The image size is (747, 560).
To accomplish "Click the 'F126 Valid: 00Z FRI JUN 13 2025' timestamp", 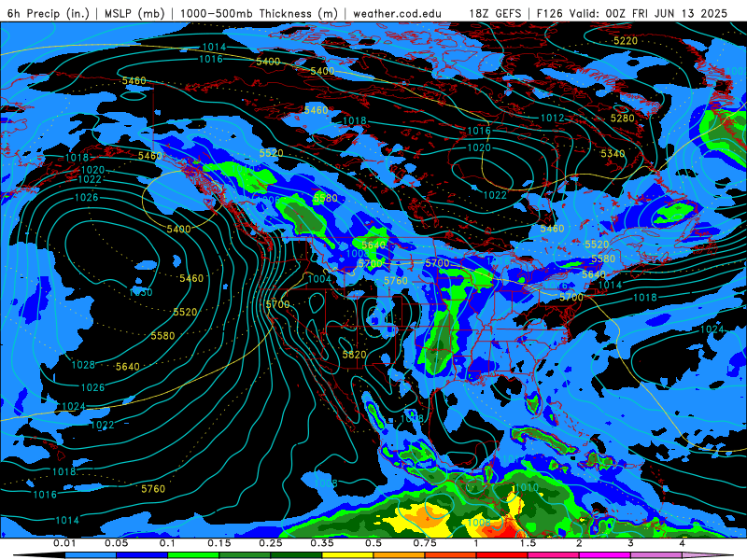I will (632, 13).
